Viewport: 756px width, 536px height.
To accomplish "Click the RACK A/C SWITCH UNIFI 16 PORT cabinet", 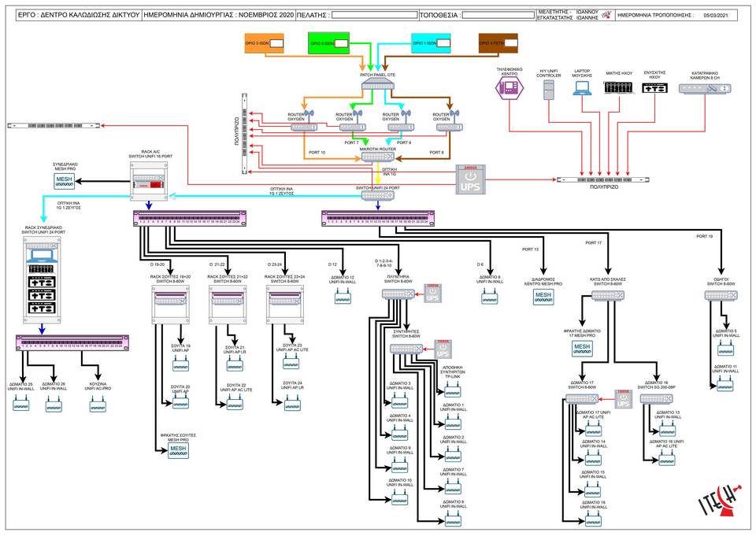I will [x=151, y=182].
